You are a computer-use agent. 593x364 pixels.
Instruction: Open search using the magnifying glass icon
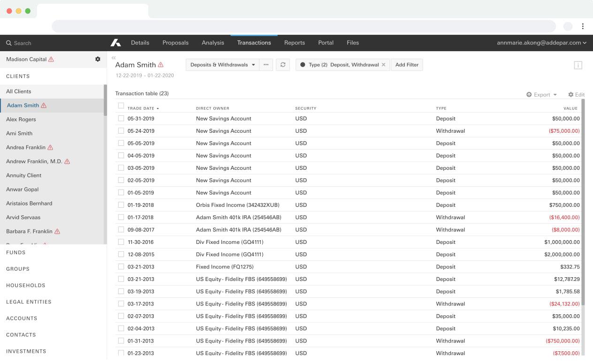pyautogui.click(x=8, y=43)
